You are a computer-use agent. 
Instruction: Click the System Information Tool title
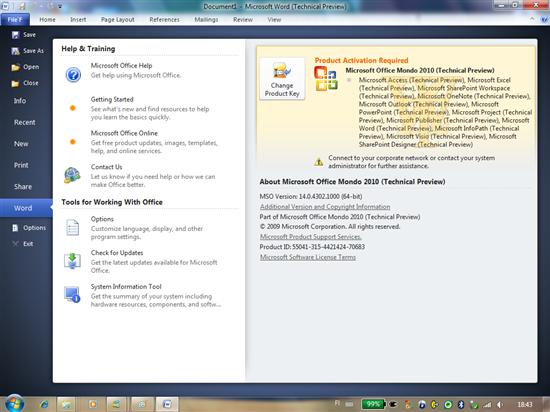(126, 286)
